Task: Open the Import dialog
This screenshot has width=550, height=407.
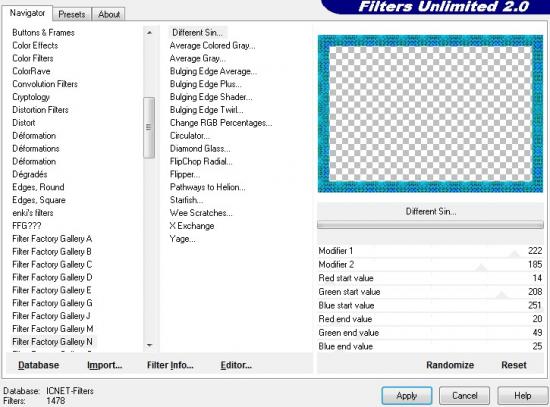Action: click(x=105, y=365)
